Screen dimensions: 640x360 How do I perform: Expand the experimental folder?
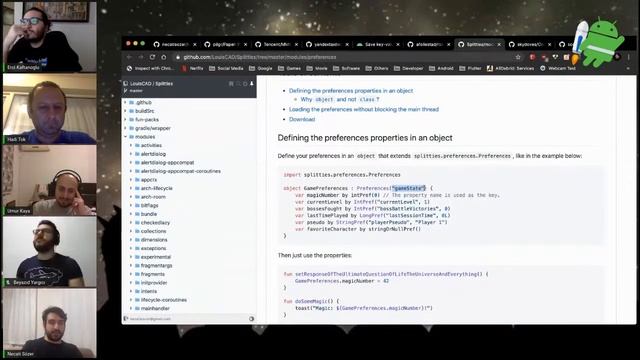coord(131,257)
